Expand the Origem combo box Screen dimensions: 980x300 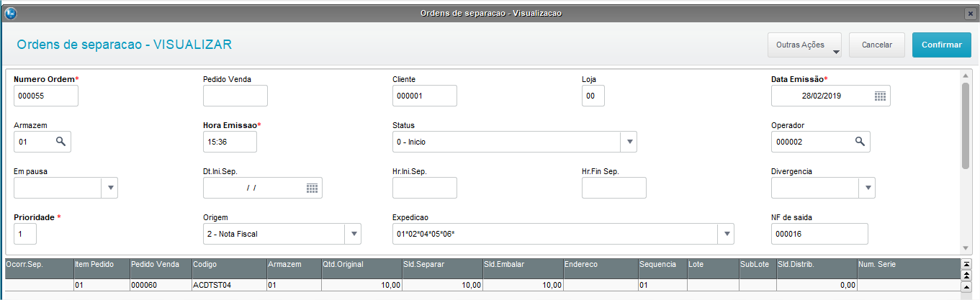(354, 234)
